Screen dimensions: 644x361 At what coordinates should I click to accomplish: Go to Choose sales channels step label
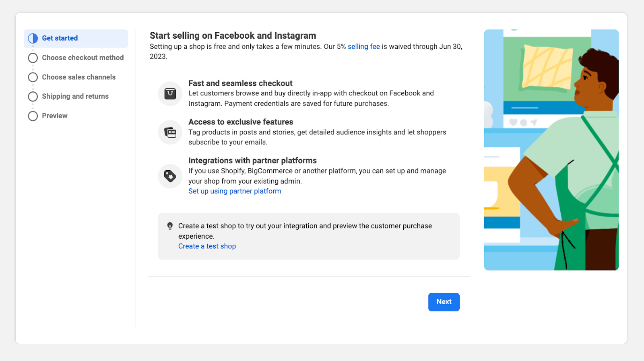[78, 77]
